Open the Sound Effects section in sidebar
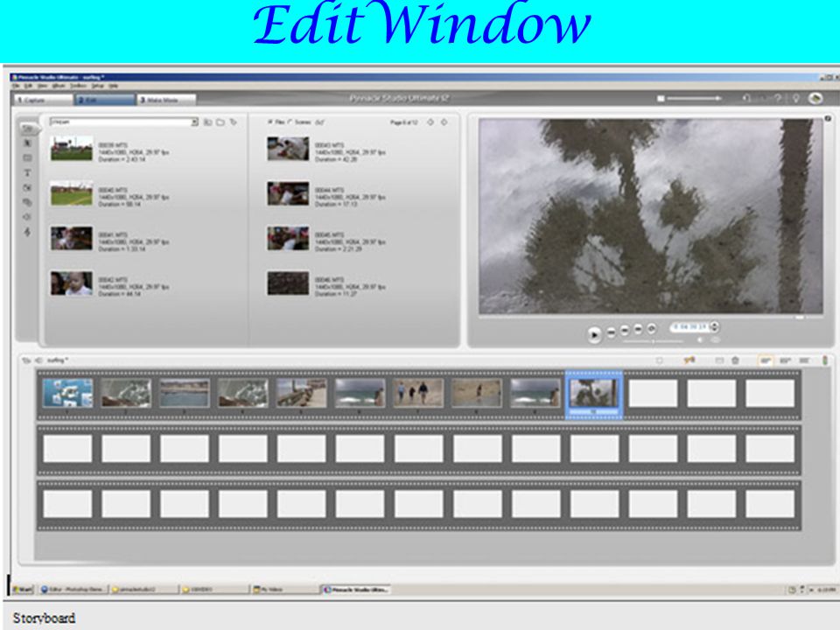The width and height of the screenshot is (840, 630). coord(27,217)
